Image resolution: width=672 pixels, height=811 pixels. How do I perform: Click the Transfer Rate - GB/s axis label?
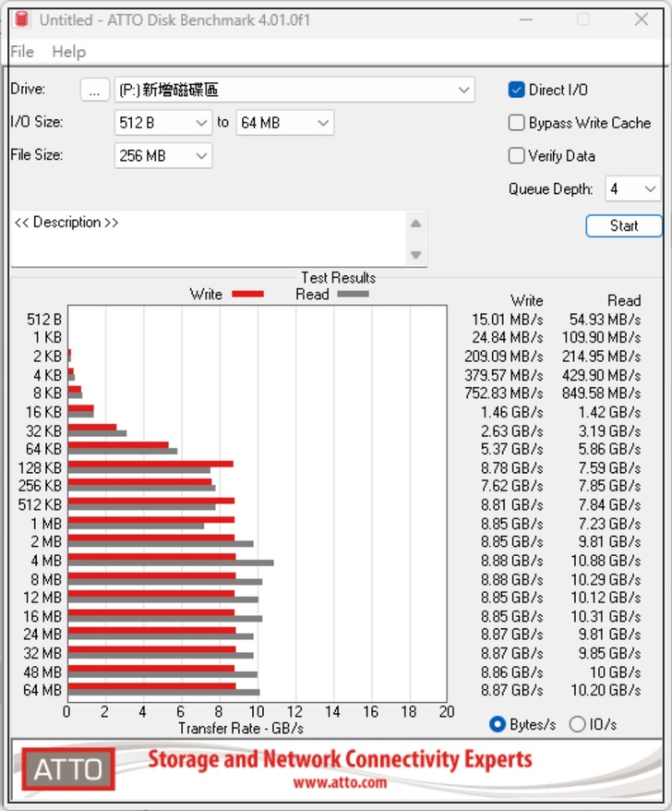[240, 728]
